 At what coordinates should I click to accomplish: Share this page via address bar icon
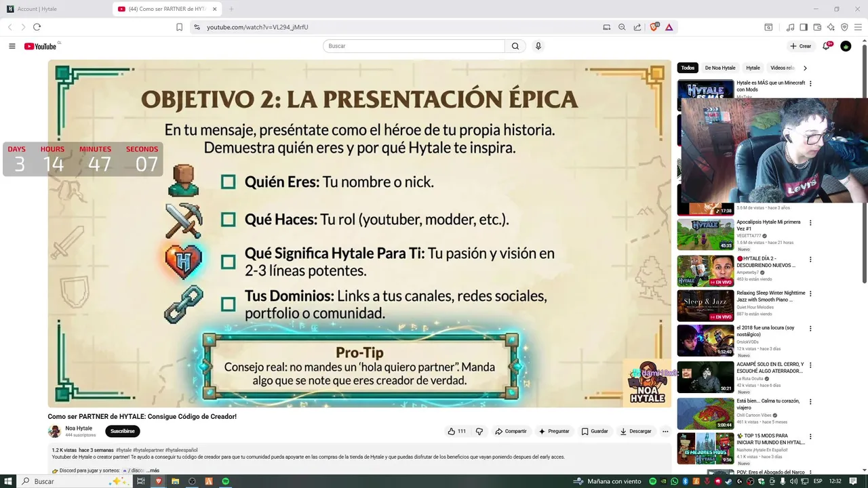(637, 27)
